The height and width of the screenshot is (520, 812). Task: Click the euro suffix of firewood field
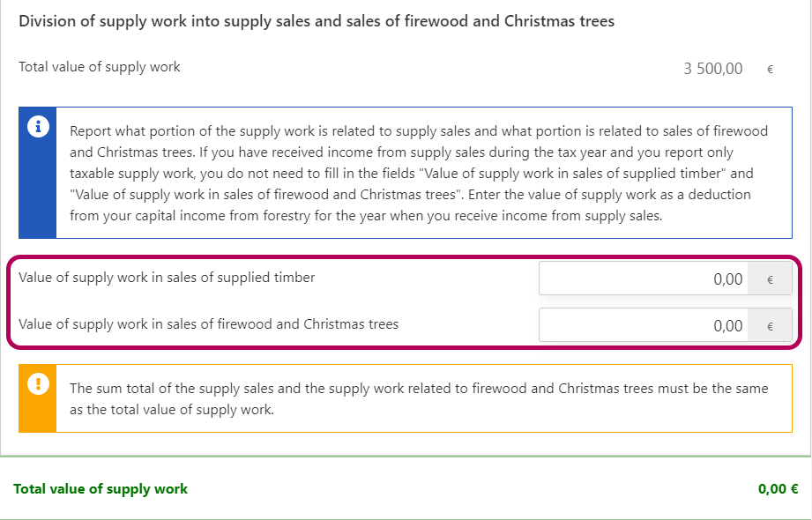pos(770,325)
